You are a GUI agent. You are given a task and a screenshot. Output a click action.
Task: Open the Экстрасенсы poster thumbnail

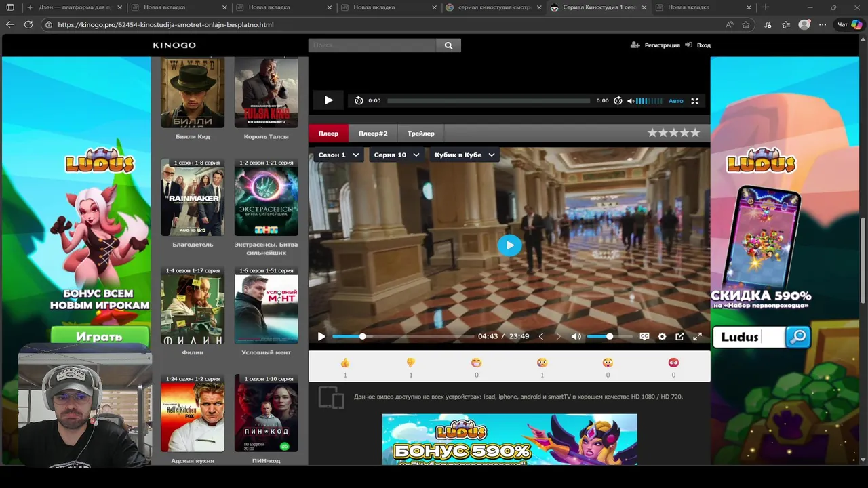click(x=267, y=197)
